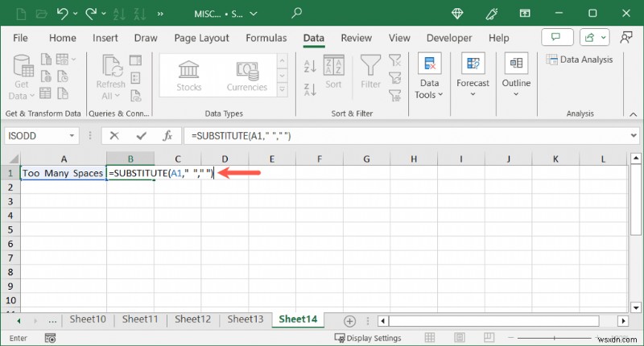
Task: Click the Sort A to Z quick access icon
Action: [119, 14]
